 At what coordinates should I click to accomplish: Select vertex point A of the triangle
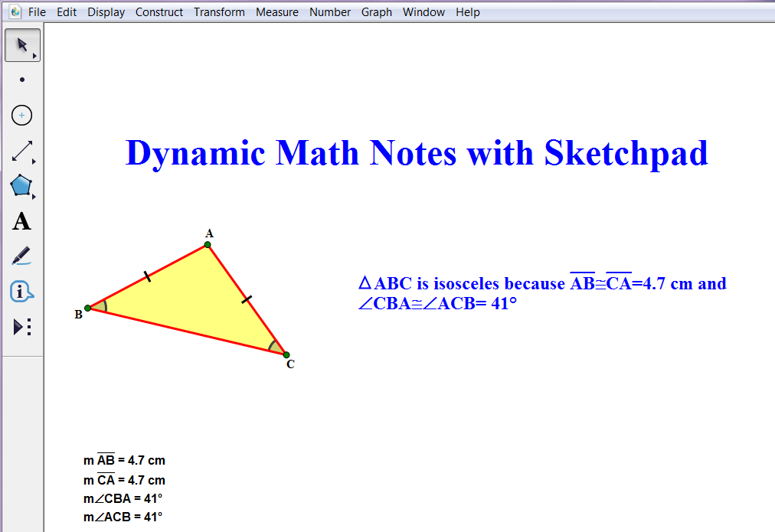208,244
